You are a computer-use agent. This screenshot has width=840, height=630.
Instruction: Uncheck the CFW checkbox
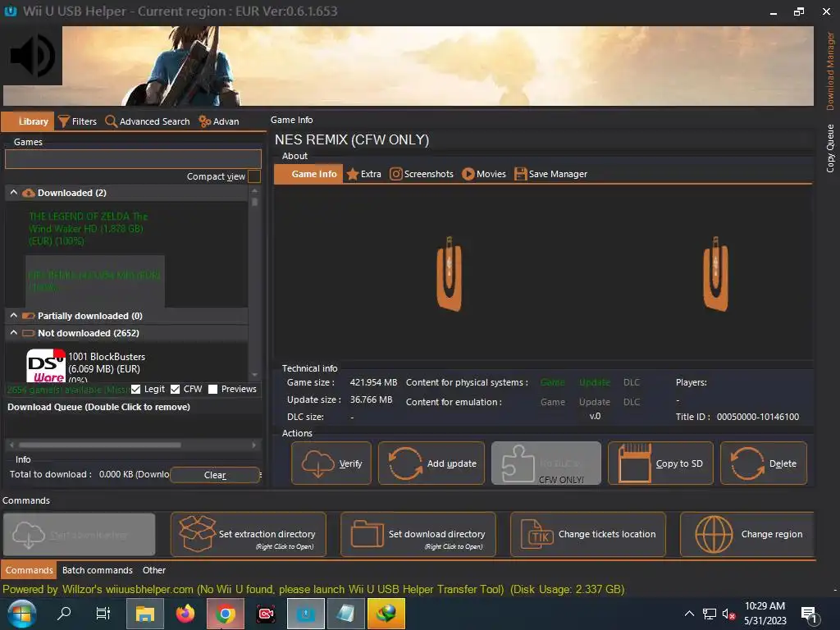[x=176, y=390]
